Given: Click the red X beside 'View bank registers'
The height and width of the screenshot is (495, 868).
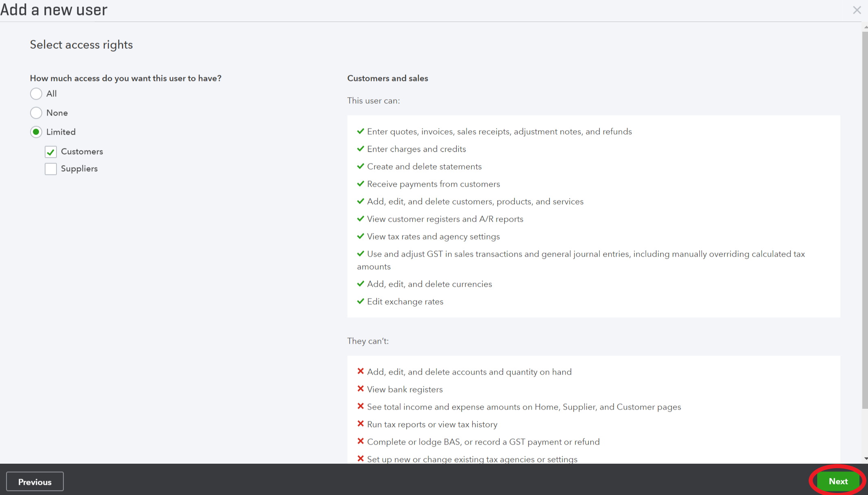Looking at the screenshot, I should coord(360,388).
